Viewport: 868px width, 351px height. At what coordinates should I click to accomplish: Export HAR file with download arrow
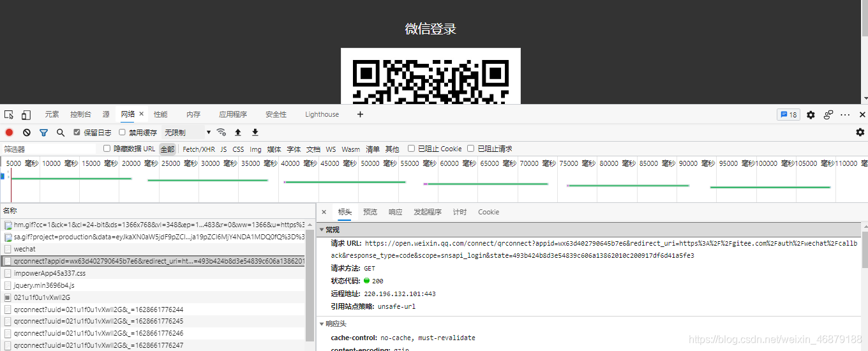(x=255, y=132)
